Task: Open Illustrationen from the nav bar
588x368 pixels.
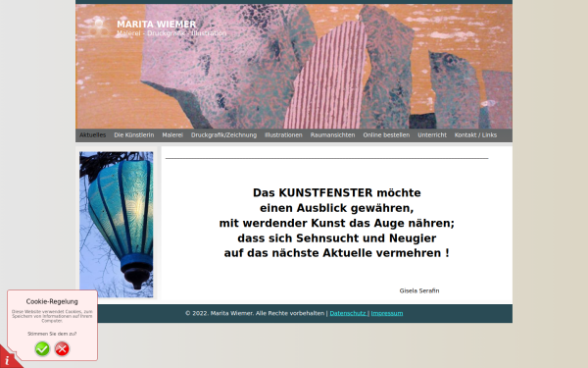Action: click(x=283, y=135)
